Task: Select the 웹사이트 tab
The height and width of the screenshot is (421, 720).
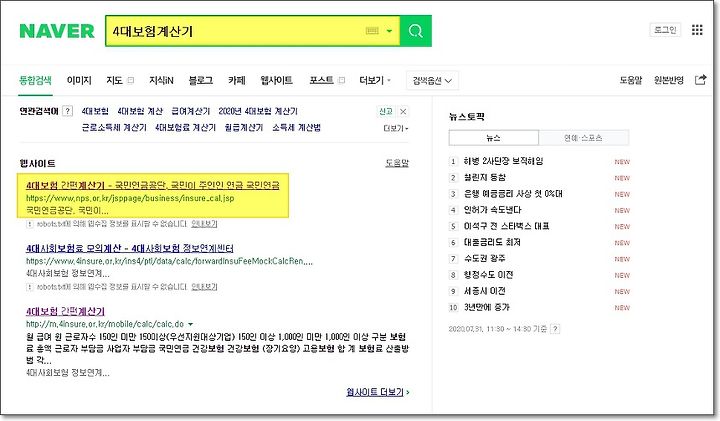Action: [x=276, y=80]
